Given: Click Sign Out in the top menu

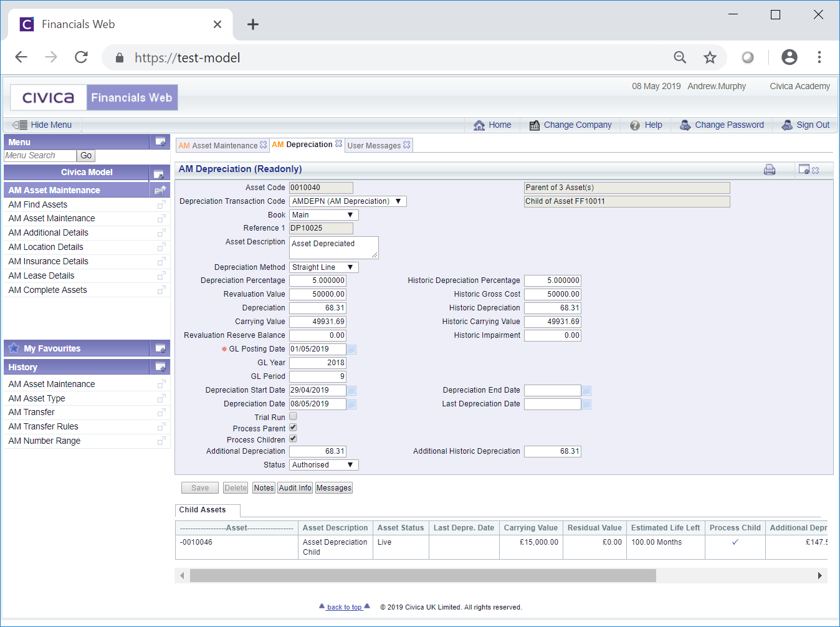Looking at the screenshot, I should tap(806, 125).
